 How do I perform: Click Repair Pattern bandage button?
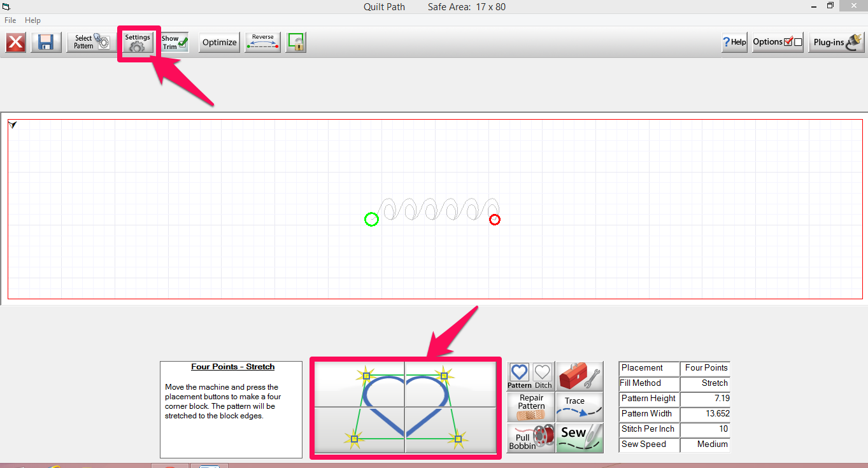[x=531, y=406]
